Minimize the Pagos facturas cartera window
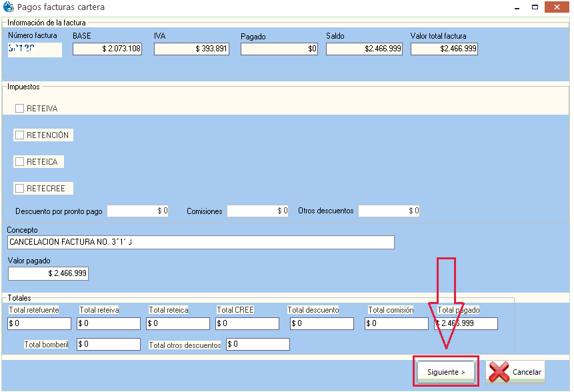Image resolution: width=574 pixels, height=392 pixels. click(x=517, y=7)
